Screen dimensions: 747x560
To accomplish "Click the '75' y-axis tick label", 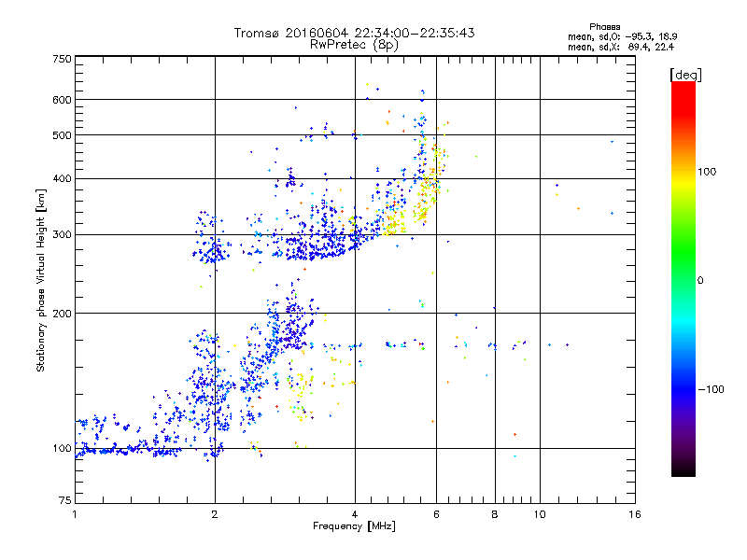I will click(65, 500).
